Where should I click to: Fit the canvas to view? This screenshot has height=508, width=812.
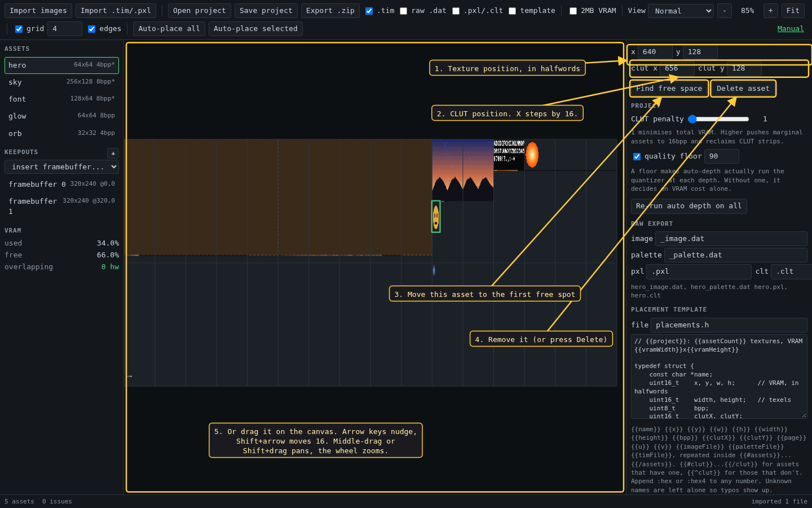pos(793,11)
